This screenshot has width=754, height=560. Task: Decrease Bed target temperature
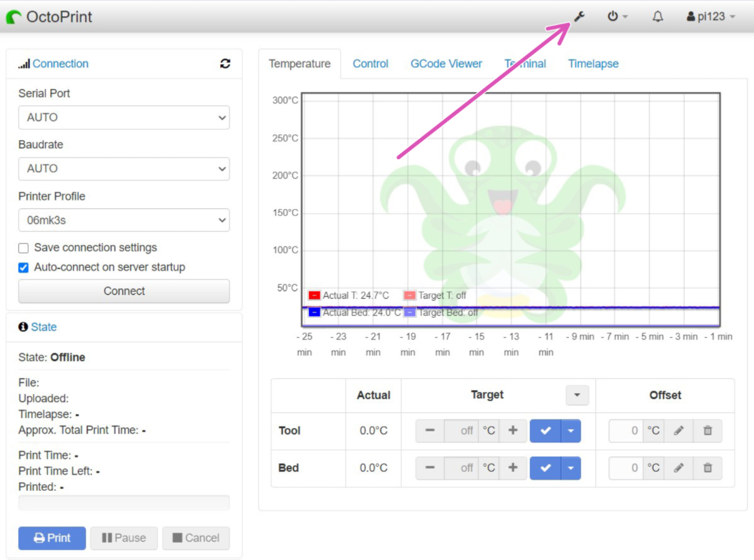point(430,468)
